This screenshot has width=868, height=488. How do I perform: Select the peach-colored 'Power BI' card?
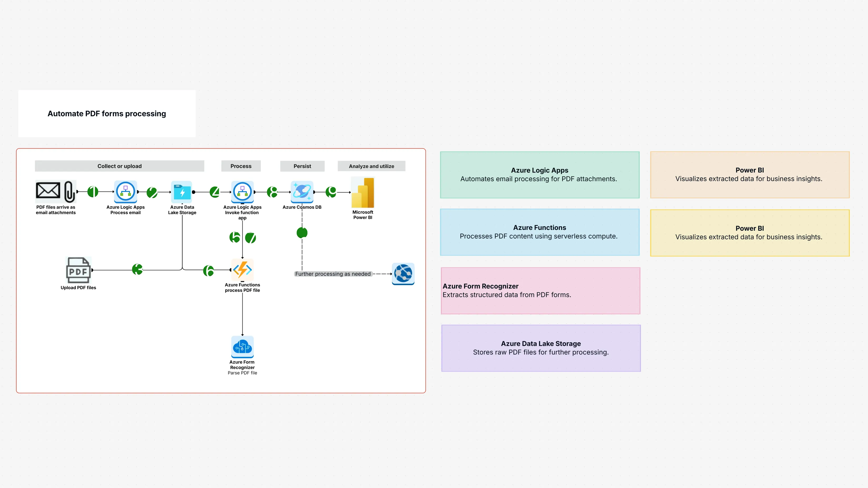click(750, 175)
